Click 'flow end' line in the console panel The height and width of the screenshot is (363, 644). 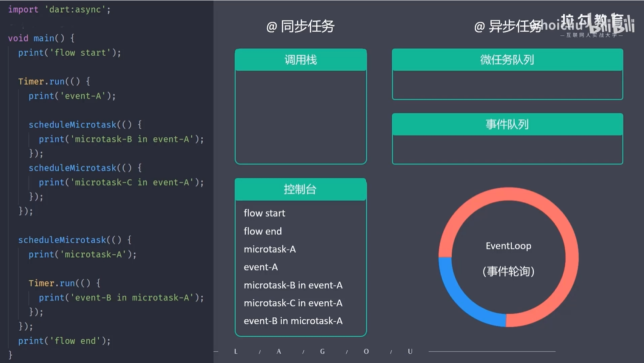click(262, 231)
